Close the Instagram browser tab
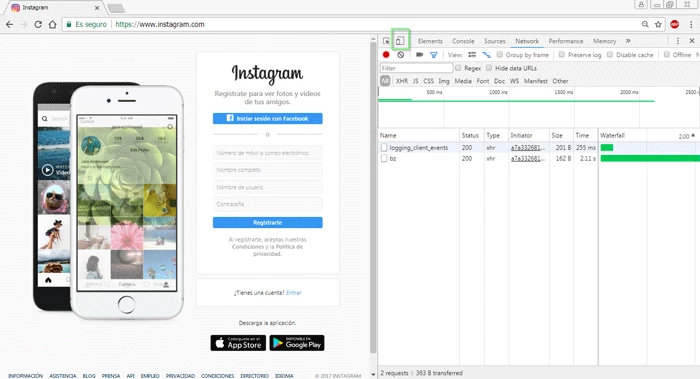Screen dimensions: 700x379 point(97,8)
